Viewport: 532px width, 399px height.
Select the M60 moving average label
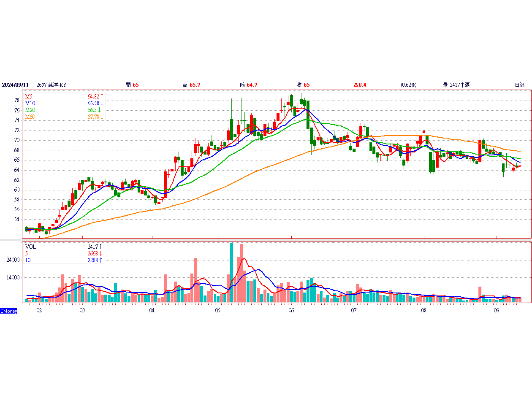pyautogui.click(x=30, y=117)
